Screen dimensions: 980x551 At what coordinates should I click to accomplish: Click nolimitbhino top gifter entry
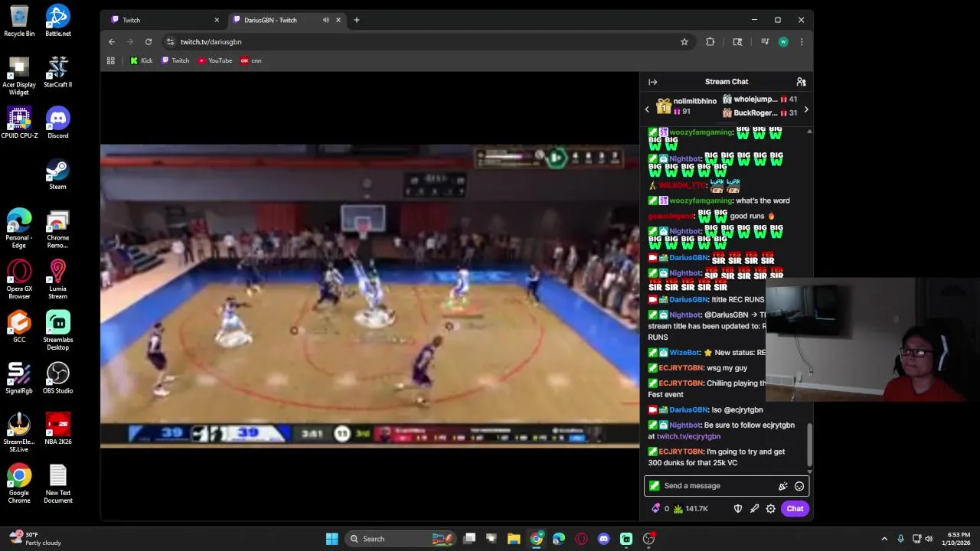[686, 106]
